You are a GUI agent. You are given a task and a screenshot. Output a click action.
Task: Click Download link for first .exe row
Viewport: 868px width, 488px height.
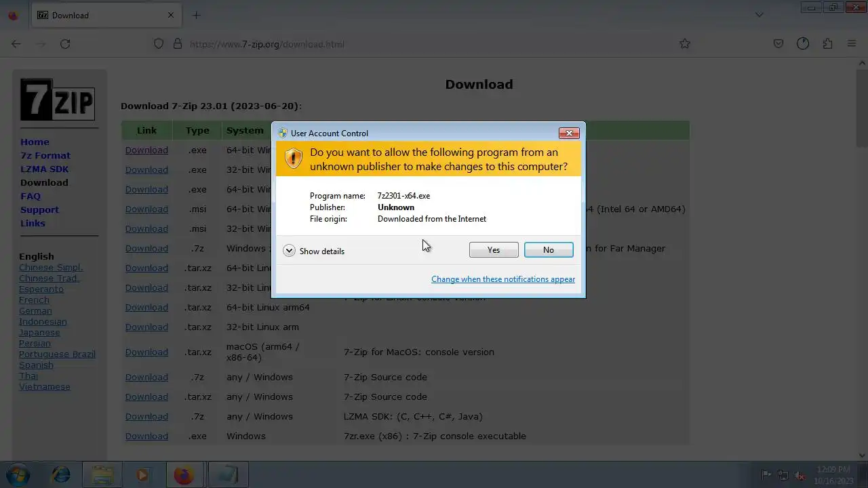click(x=146, y=150)
